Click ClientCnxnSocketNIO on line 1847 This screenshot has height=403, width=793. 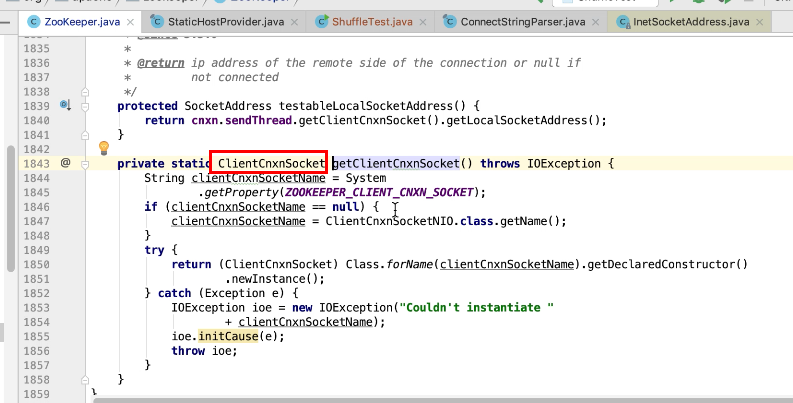(389, 221)
